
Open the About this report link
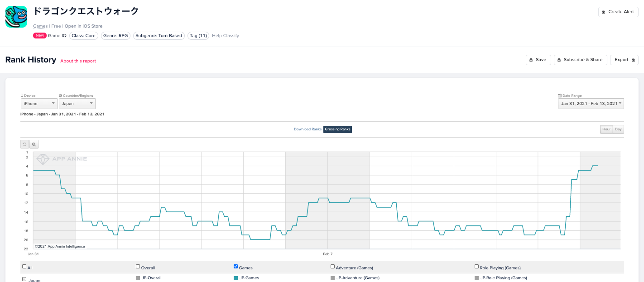[x=78, y=61]
